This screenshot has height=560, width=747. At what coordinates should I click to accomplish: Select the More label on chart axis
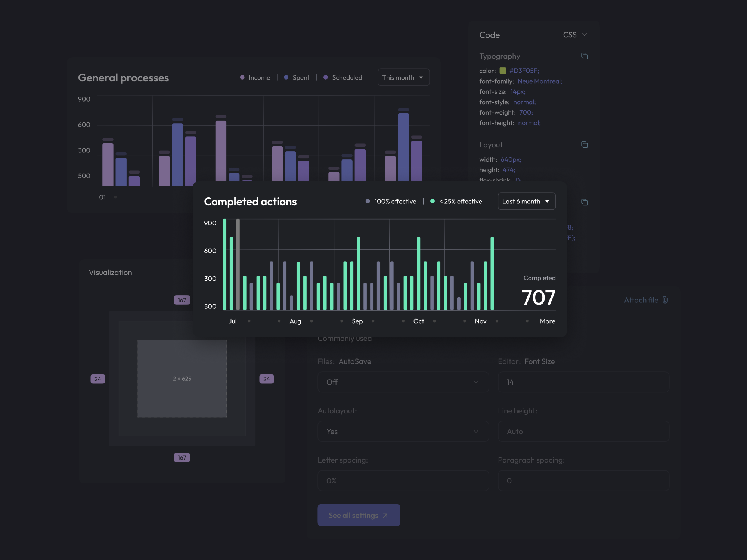(x=547, y=321)
